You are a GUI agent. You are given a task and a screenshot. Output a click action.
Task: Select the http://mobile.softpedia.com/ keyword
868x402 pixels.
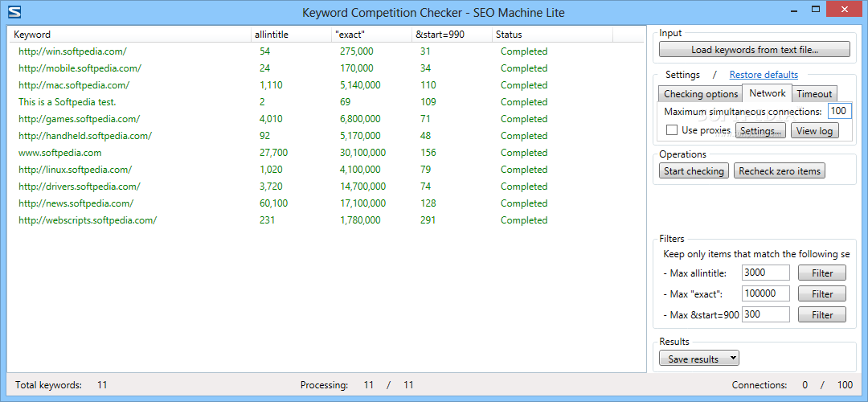click(x=80, y=68)
